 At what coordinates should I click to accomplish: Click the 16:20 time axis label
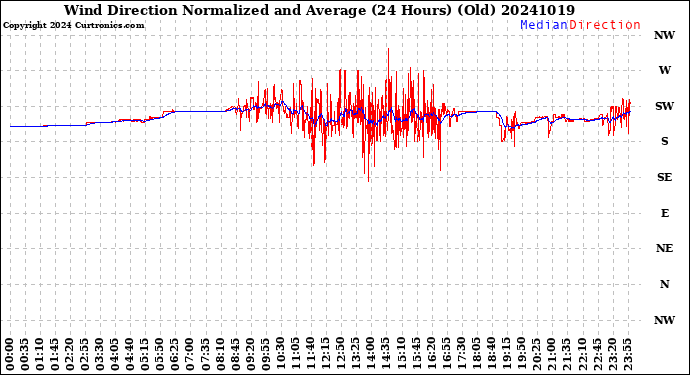click(x=430, y=355)
